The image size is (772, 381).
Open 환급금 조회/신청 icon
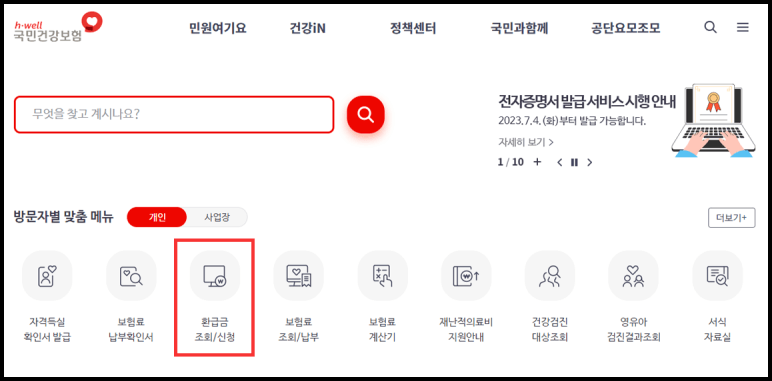point(215,275)
